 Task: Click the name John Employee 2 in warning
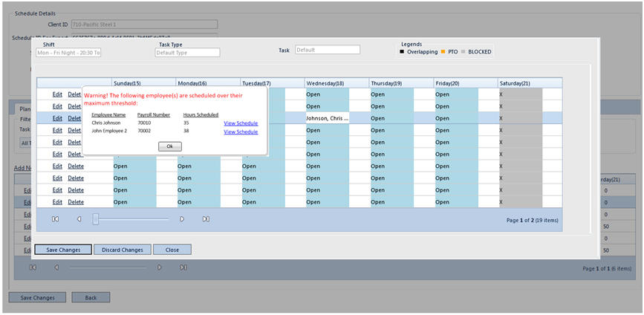point(109,131)
